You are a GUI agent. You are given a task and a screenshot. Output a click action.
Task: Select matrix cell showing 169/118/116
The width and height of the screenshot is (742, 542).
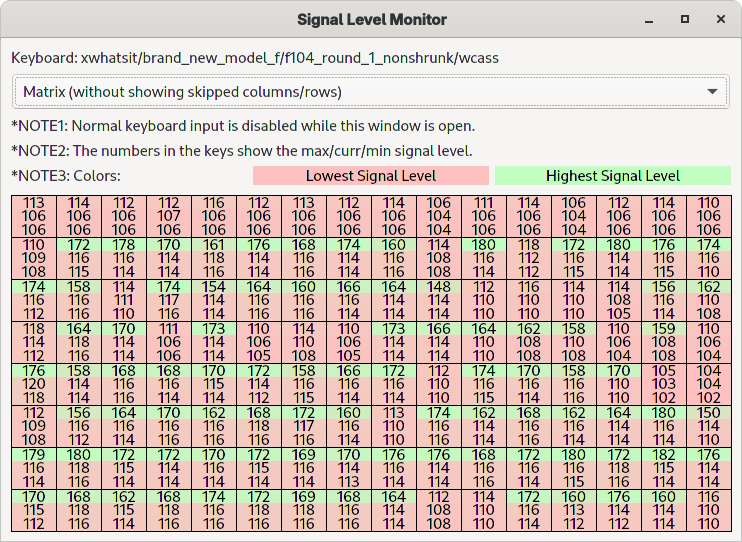click(304, 511)
